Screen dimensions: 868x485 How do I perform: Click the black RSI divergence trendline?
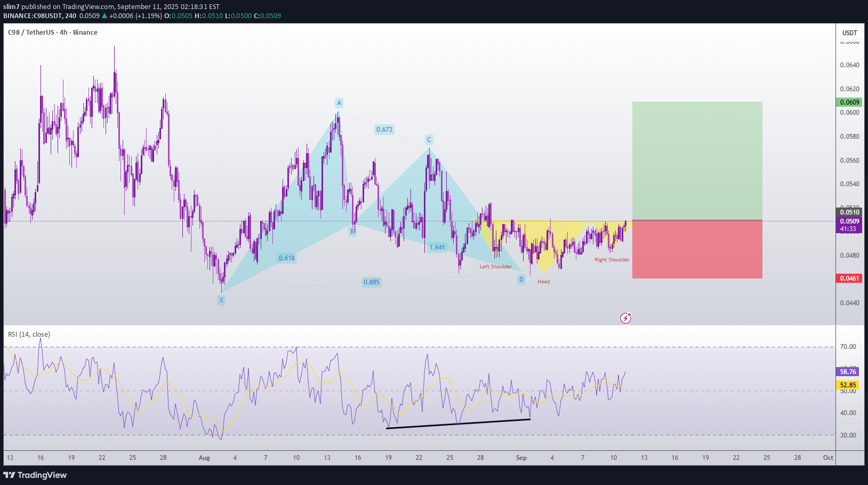tap(459, 424)
